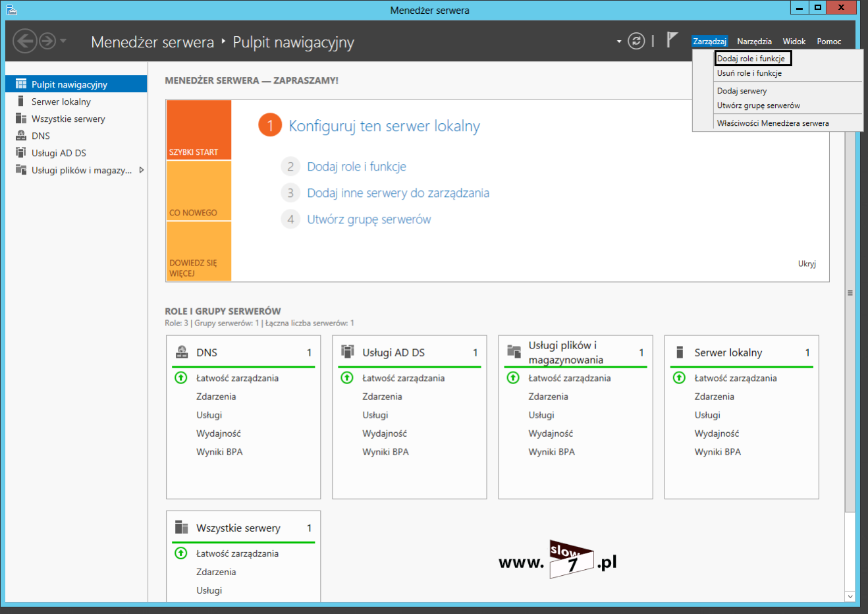868x614 pixels.
Task: Click green status icon in AD DS tile
Action: coord(347,377)
